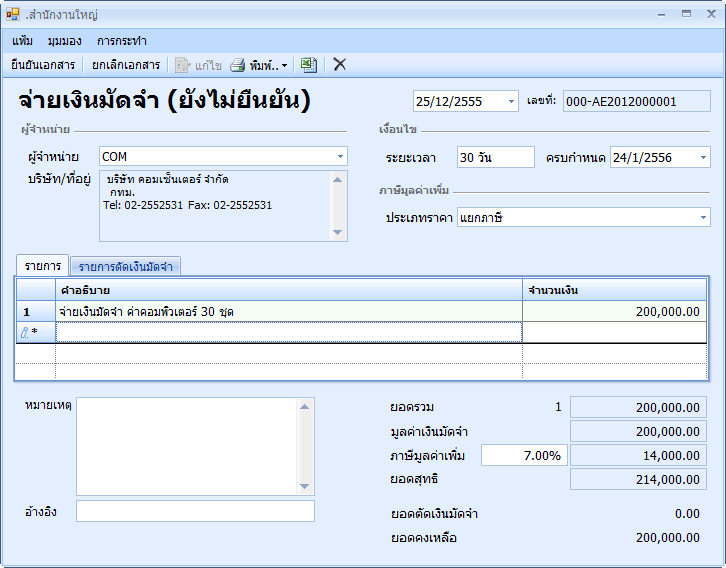726x568 pixels.
Task: Click the X delete icon in toolbar
Action: 340,65
